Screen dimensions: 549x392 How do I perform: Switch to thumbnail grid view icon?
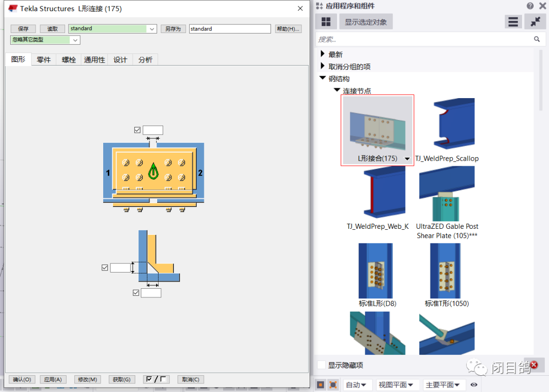pyautogui.click(x=326, y=22)
